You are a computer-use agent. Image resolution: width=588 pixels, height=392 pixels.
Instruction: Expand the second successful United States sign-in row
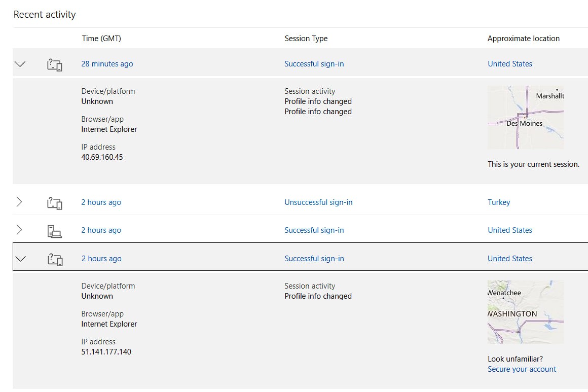pos(19,230)
